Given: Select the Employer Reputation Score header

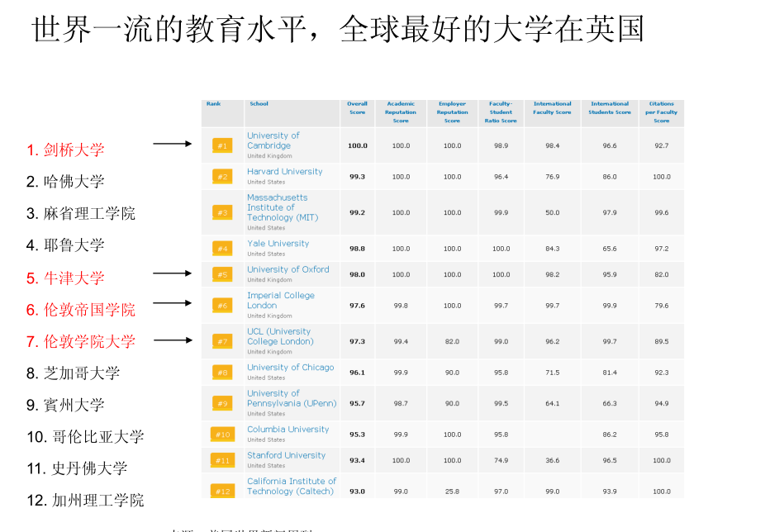Looking at the screenshot, I should [x=452, y=112].
